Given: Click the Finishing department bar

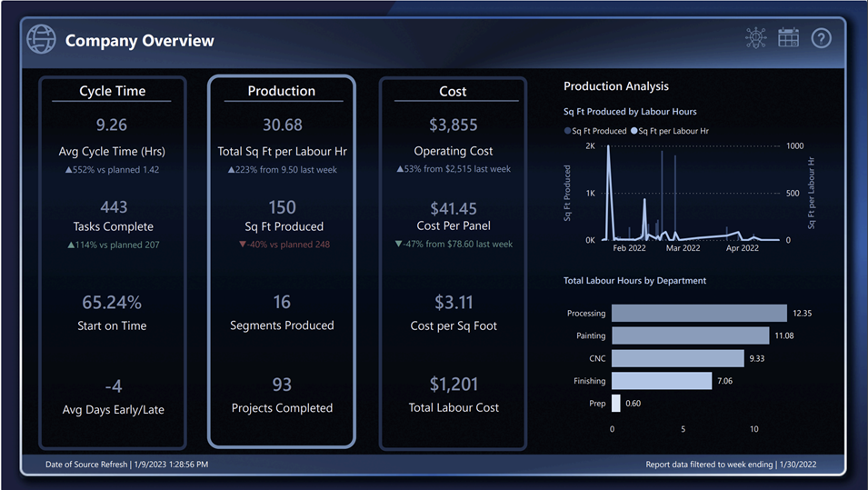Looking at the screenshot, I should click(661, 381).
